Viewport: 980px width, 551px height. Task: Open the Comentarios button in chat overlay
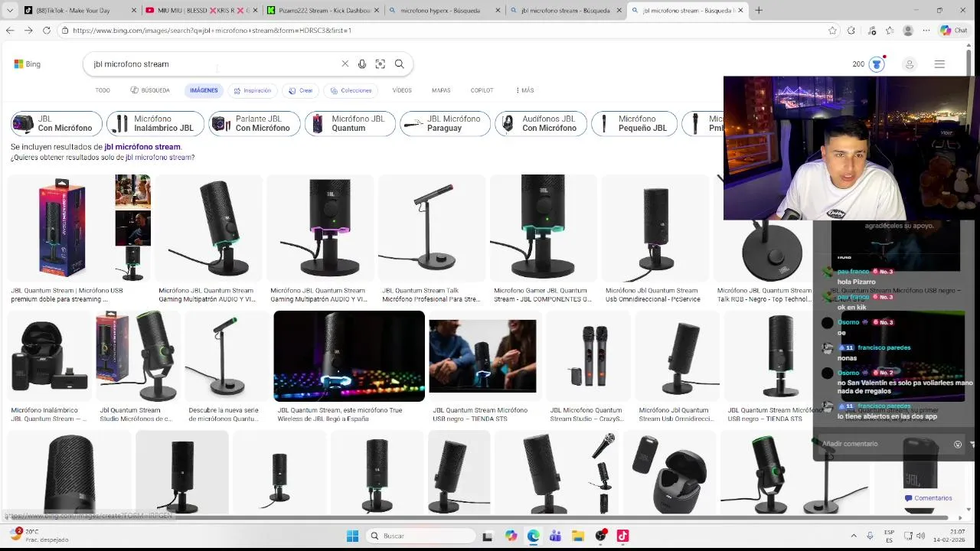coord(928,498)
